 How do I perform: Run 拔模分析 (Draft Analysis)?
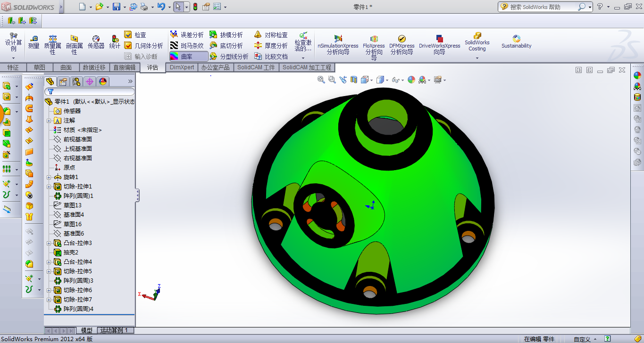click(x=226, y=35)
